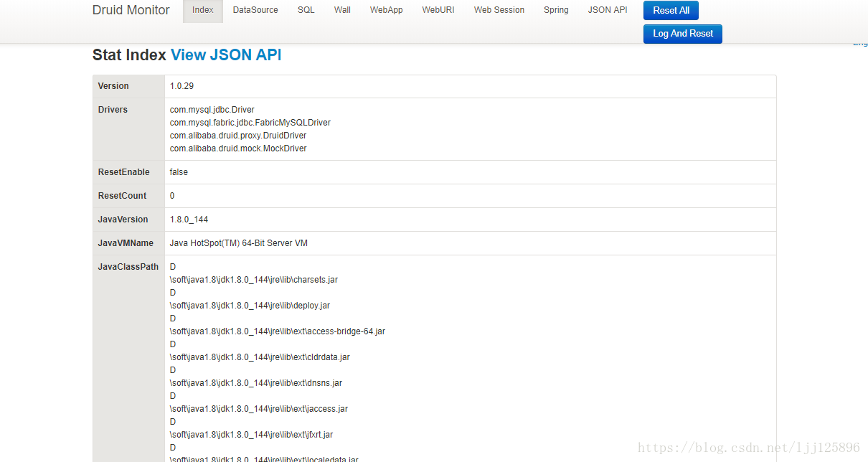Go to the WebApp tab
Screen dimensions: 868x462
pos(387,10)
